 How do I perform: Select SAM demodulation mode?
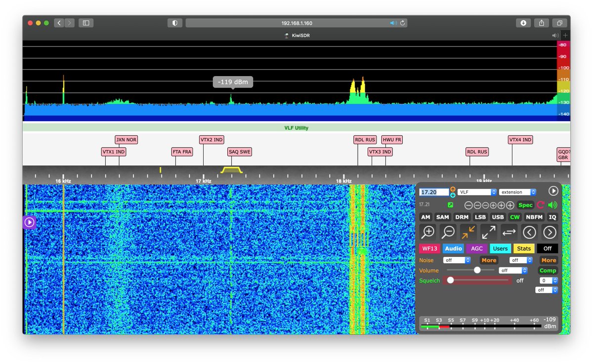point(442,217)
